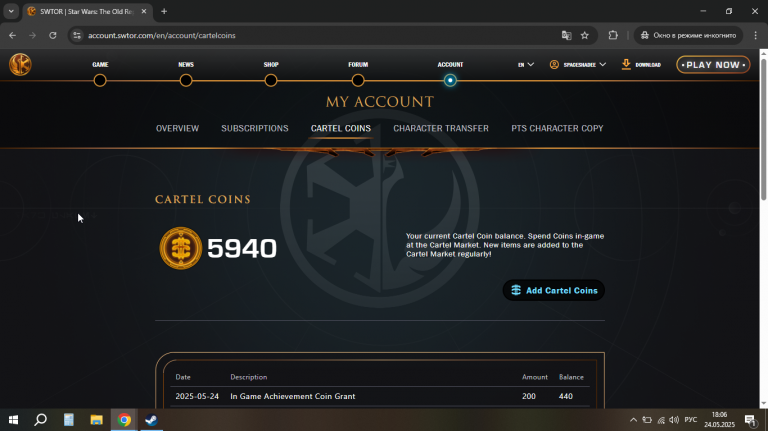Click the Date column header
Viewport: 768px width, 431px height.
click(x=183, y=377)
